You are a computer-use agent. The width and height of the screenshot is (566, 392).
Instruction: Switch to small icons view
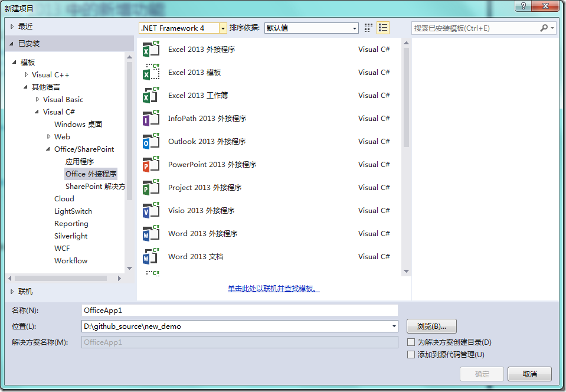[368, 28]
